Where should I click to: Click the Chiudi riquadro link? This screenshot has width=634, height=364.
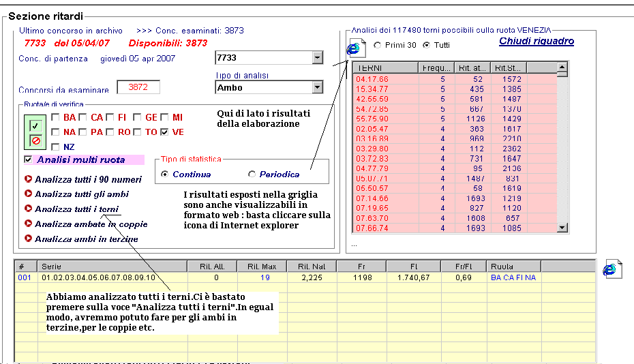(x=536, y=41)
